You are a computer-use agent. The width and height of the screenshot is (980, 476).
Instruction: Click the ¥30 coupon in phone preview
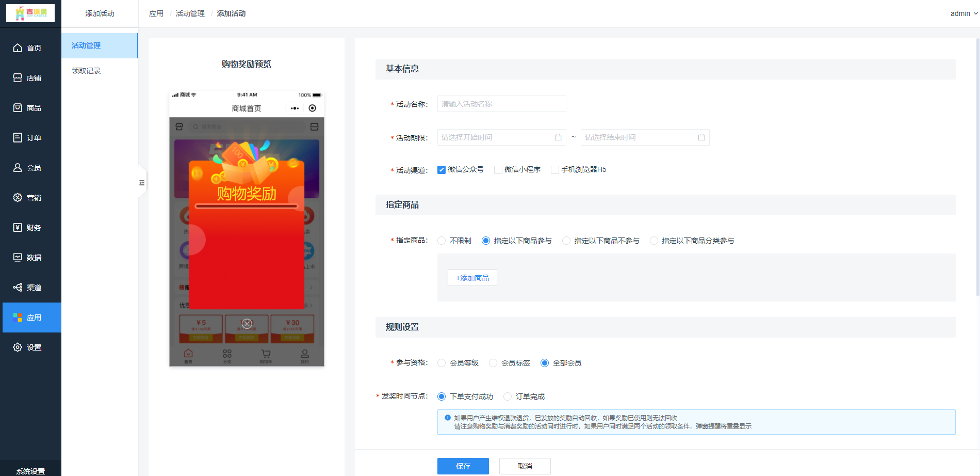coord(292,329)
